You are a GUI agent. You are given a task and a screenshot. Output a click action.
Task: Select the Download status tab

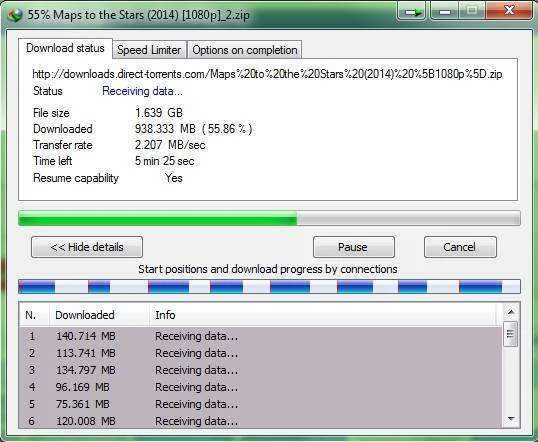pos(65,48)
